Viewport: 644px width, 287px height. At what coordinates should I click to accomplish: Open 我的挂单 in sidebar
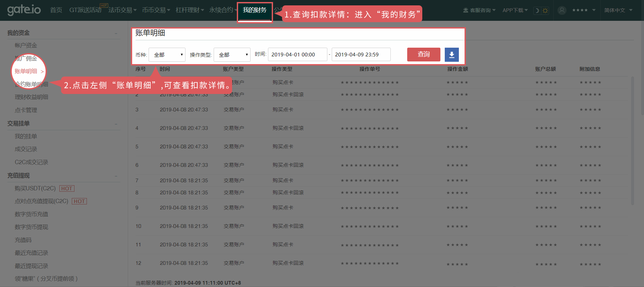tap(26, 136)
